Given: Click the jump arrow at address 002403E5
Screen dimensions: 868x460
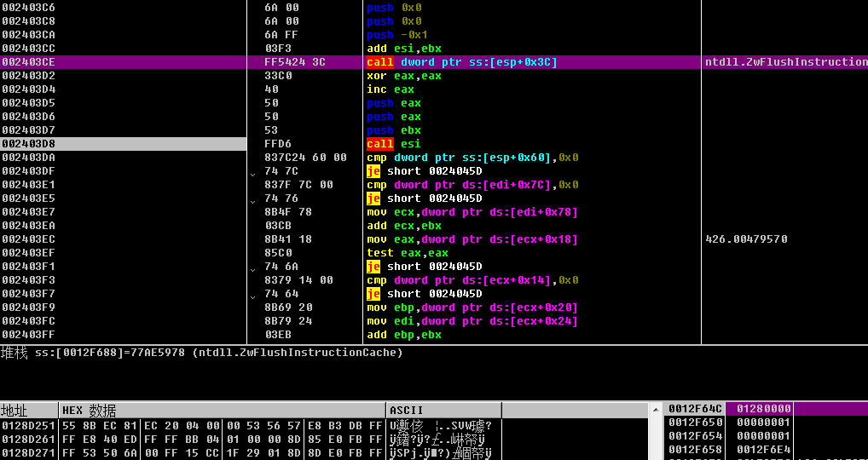Looking at the screenshot, I should point(252,199).
